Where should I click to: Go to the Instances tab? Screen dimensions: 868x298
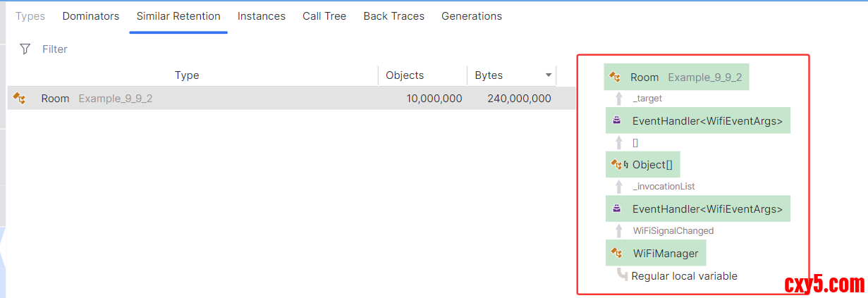[262, 15]
